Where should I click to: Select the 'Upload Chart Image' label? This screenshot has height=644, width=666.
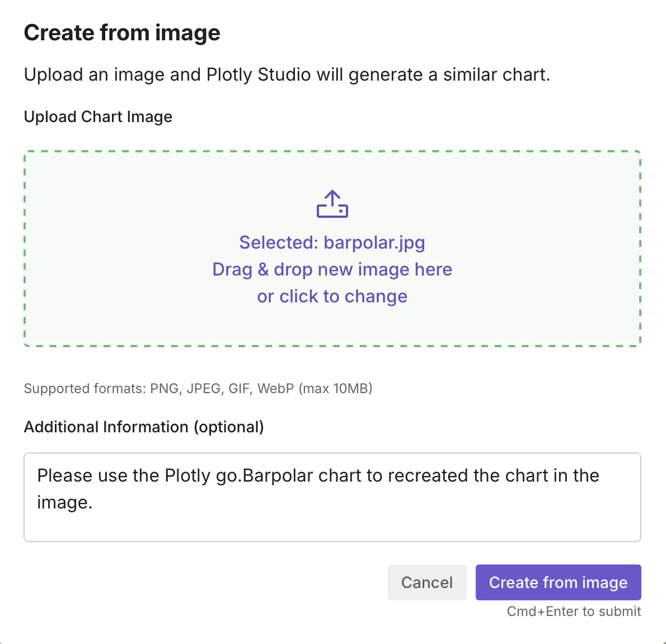coord(97,116)
